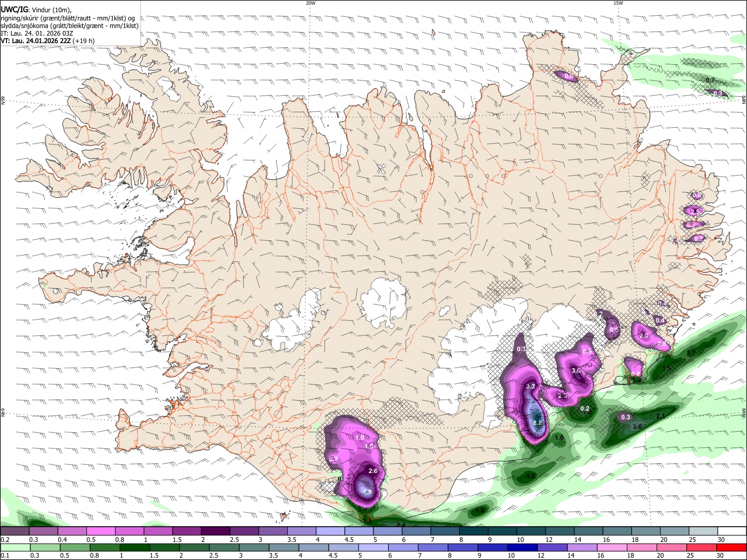Click the 2–2.5 dark purple snow legend swatch
The width and height of the screenshot is (747, 560).
[215, 531]
